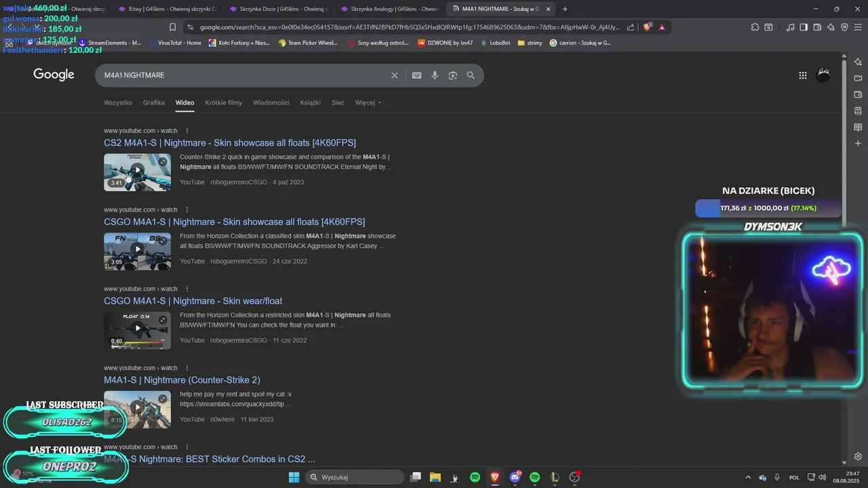Open the browser extensions puzzle icon
Image resolution: width=868 pixels, height=488 pixels.
click(x=755, y=27)
